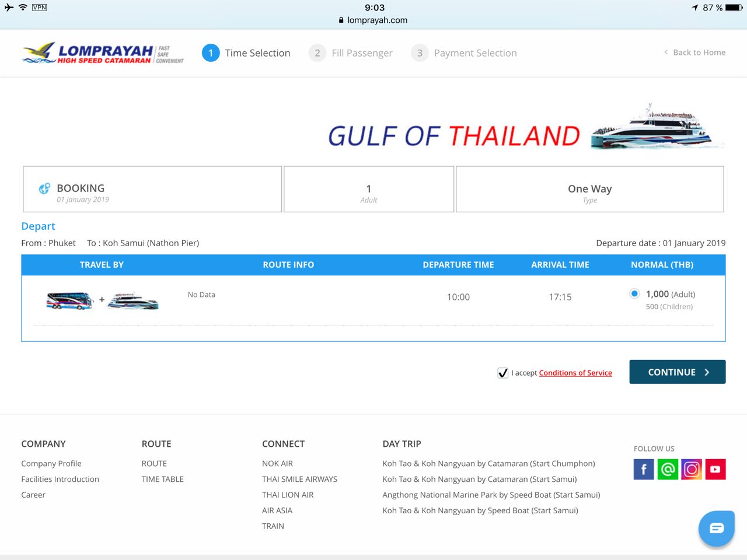Image resolution: width=747 pixels, height=560 pixels.
Task: Tap the step 2 circle
Action: click(x=317, y=52)
